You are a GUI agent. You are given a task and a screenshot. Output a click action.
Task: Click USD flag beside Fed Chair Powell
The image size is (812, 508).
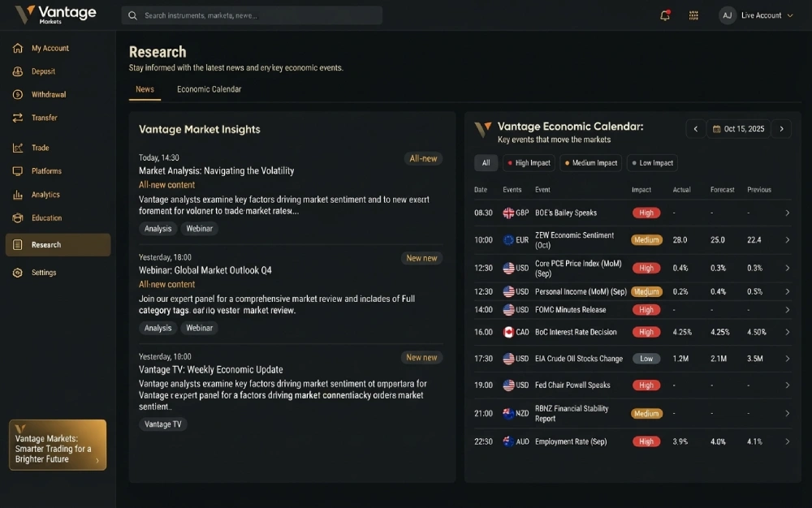508,385
